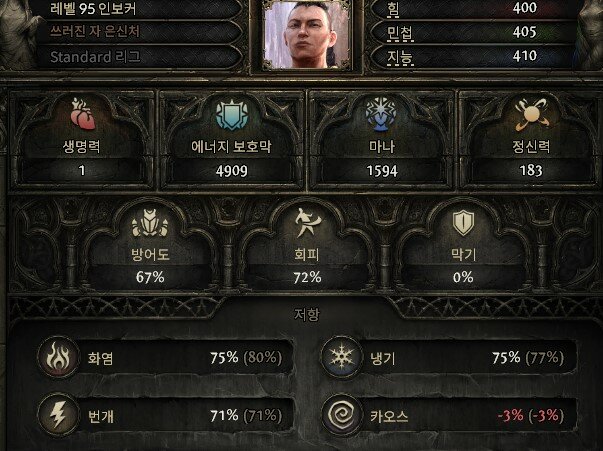
Task: Click the Fire resistance flame icon
Action: (58, 358)
